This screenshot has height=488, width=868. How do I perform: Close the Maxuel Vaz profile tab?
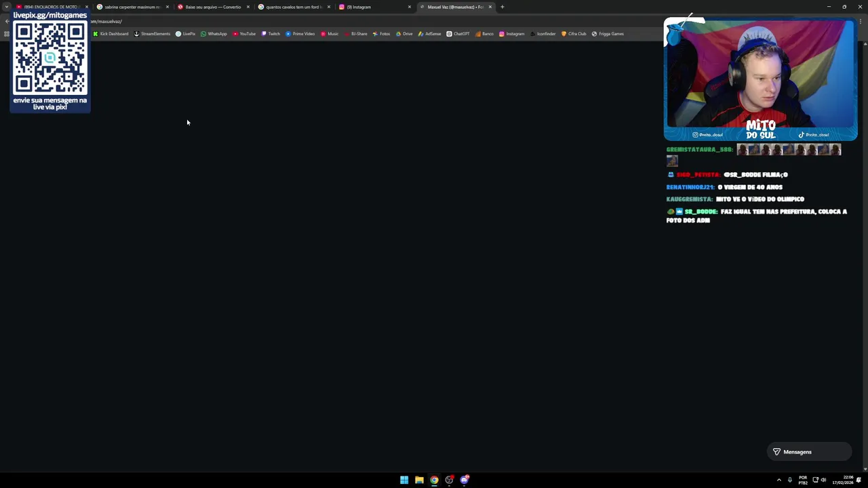pos(490,7)
